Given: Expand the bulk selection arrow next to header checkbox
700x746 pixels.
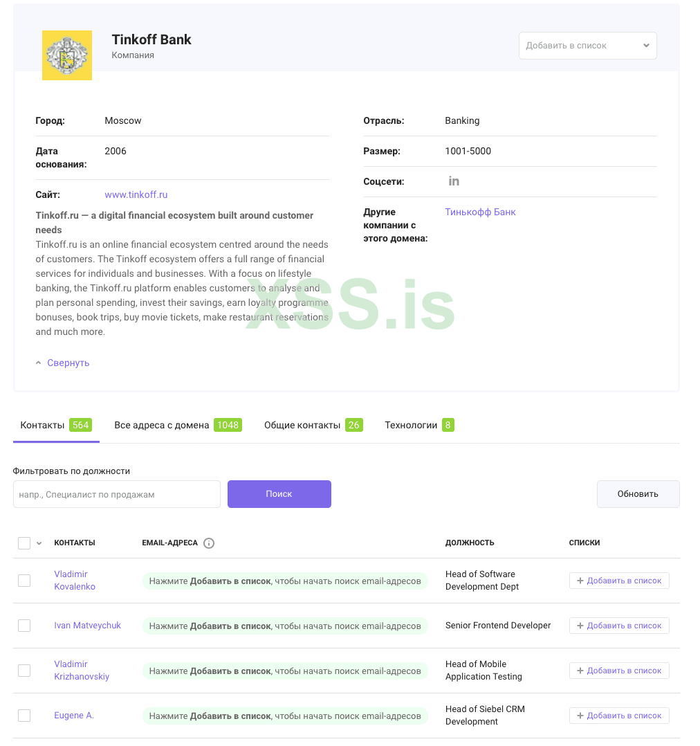Looking at the screenshot, I should point(39,543).
